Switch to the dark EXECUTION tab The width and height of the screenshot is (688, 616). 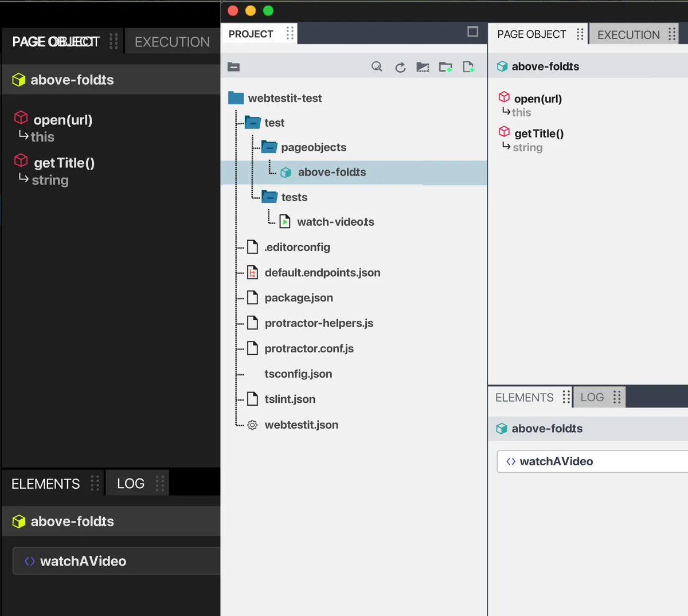click(172, 42)
